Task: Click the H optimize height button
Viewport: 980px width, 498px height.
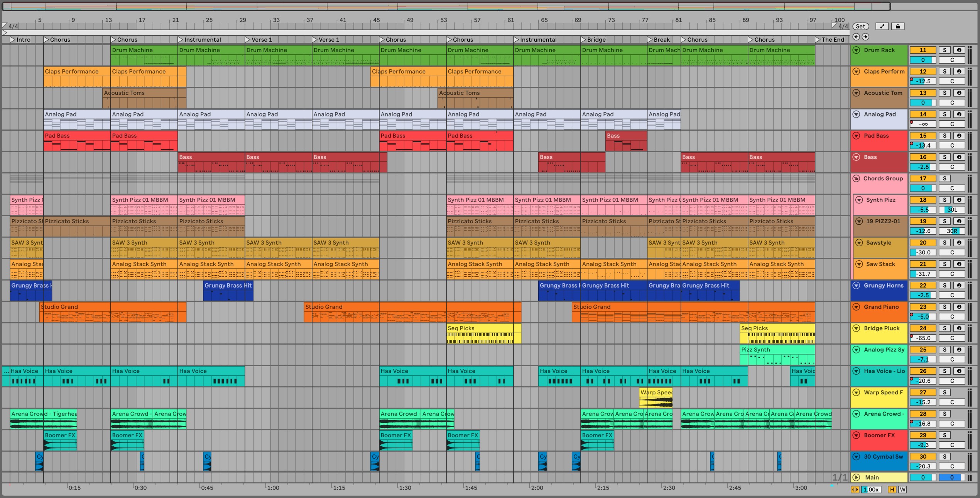Action: (892, 490)
